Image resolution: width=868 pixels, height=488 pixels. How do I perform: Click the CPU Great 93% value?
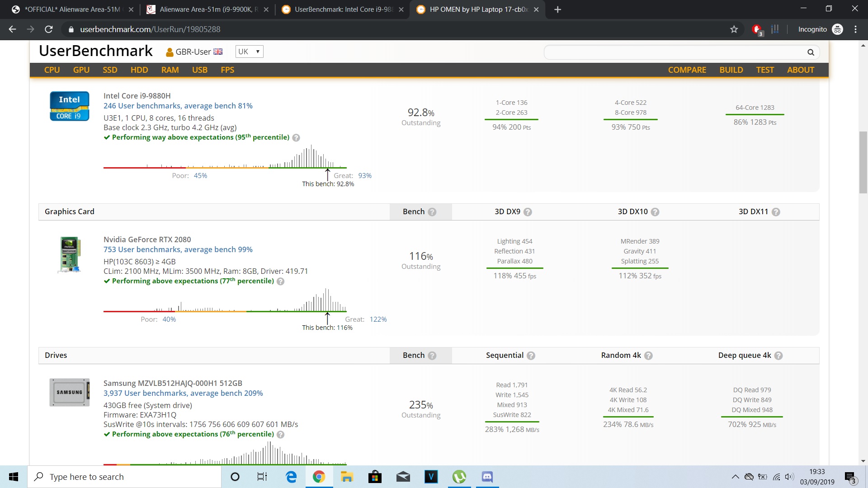click(365, 176)
